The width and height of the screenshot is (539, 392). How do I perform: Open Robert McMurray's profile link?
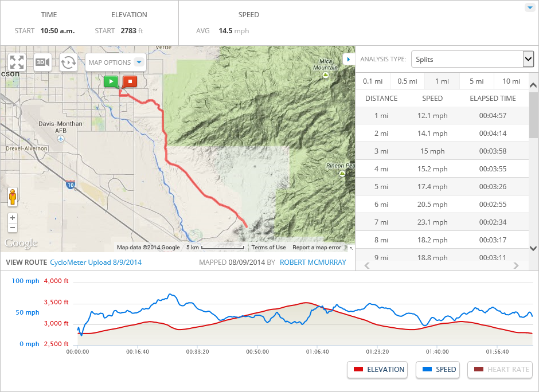[313, 262]
